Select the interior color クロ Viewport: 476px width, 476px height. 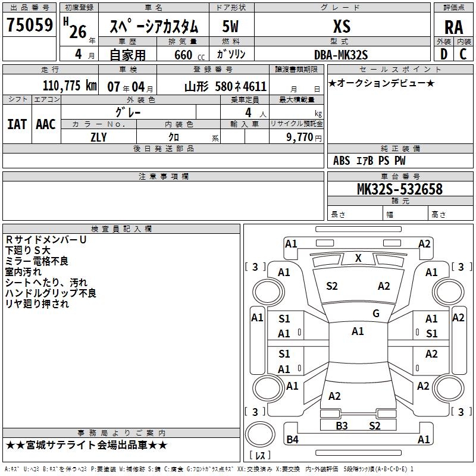coord(174,137)
